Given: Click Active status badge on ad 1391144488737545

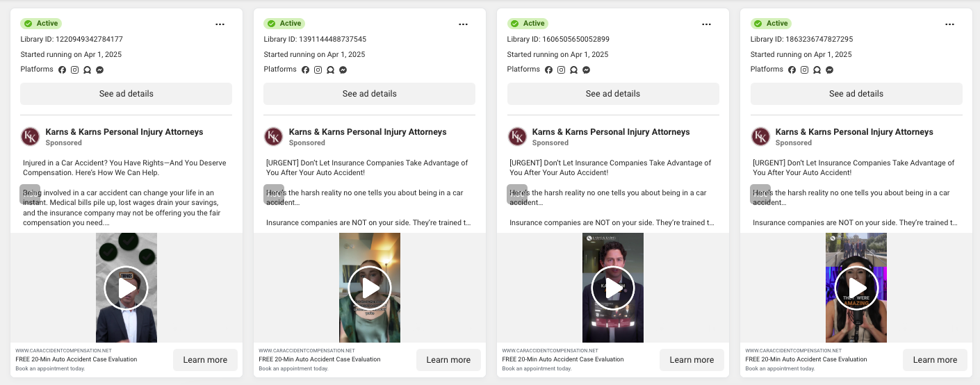Looking at the screenshot, I should [284, 24].
